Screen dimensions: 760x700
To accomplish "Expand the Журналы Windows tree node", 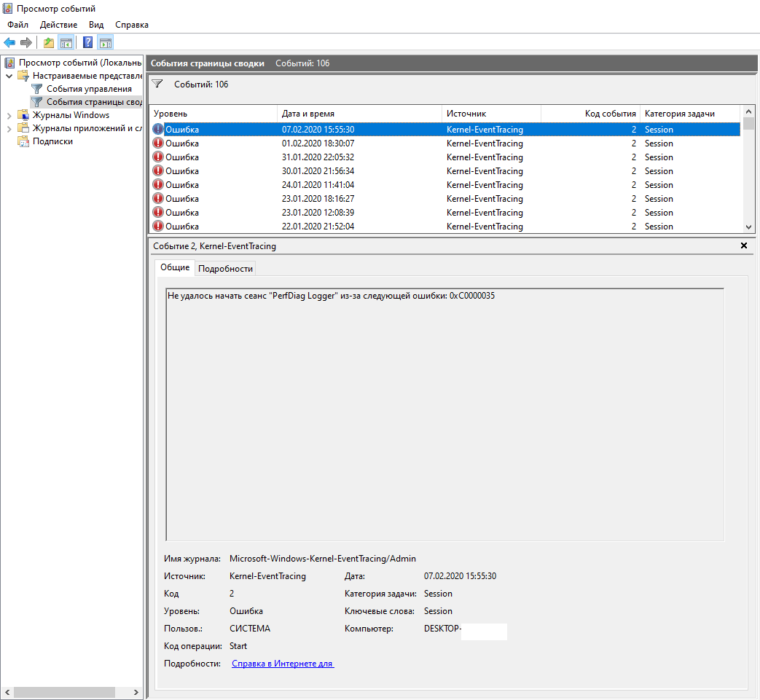I will (9, 115).
